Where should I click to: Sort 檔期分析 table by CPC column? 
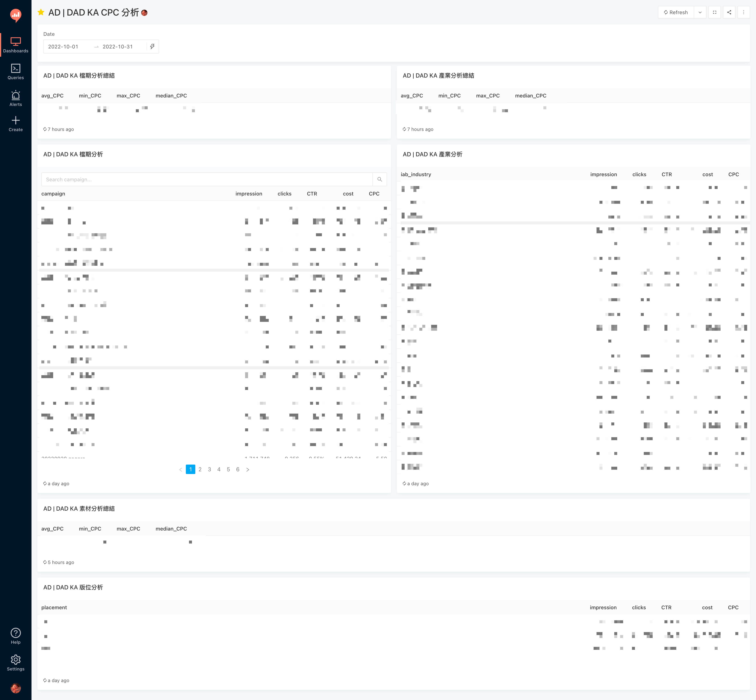point(374,194)
